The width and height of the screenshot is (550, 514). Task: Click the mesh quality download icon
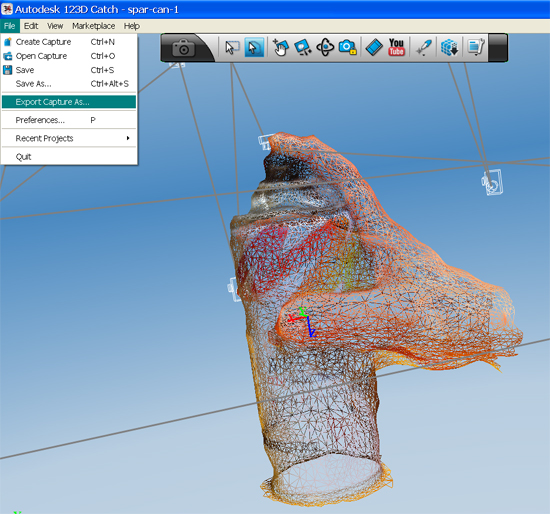449,47
